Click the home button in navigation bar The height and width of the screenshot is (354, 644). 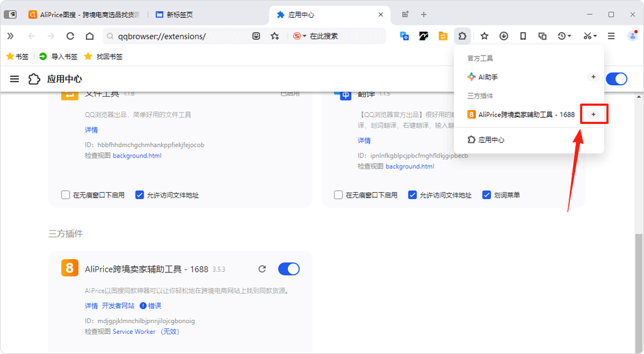click(90, 36)
